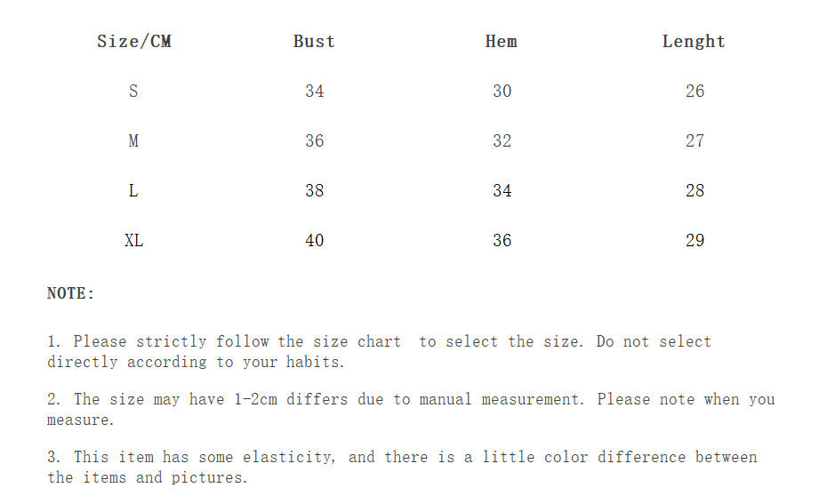Viewport: 835px width, 504px height.
Task: Click Length value 26 for size S
Action: click(695, 92)
